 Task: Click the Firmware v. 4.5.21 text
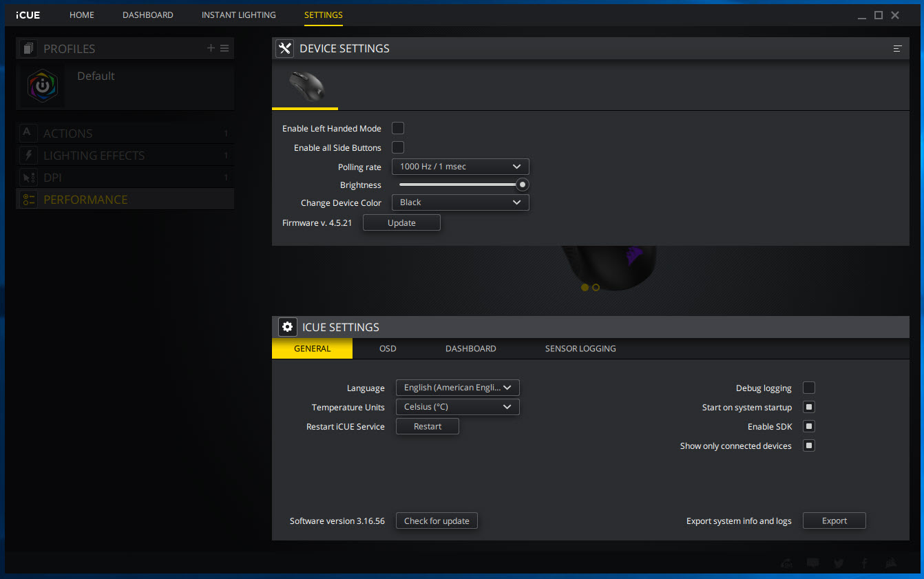pyautogui.click(x=317, y=222)
